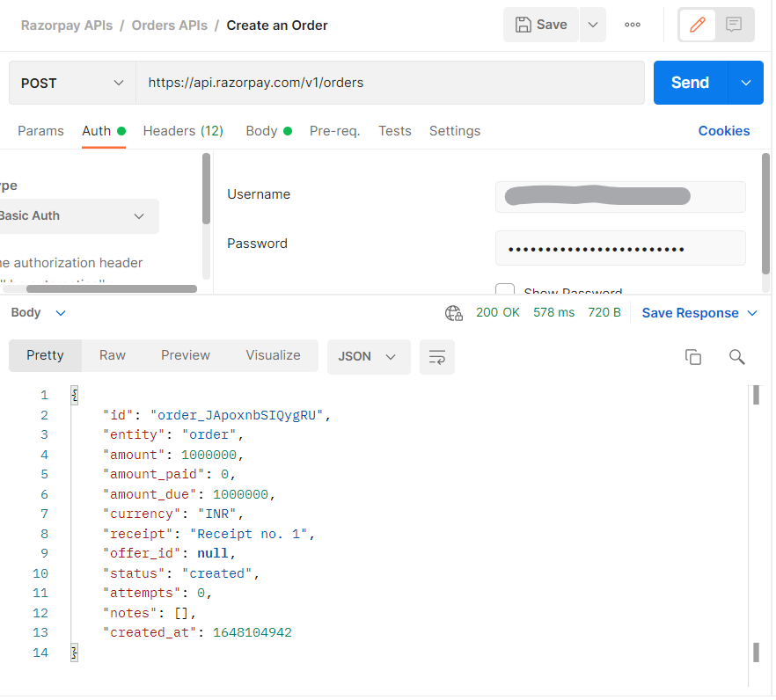Click the "Receipt no. 1" value
Image resolution: width=776 pixels, height=700 pixels.
tap(250, 535)
